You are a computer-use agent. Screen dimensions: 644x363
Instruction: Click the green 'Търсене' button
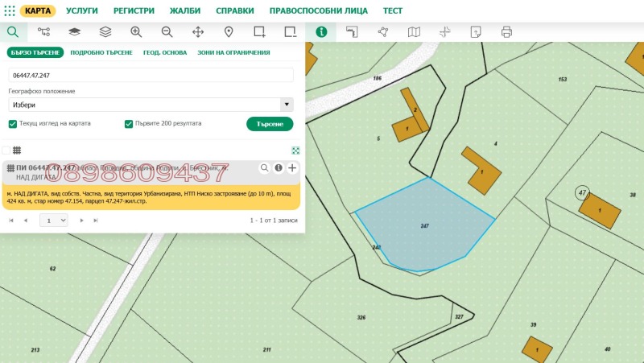(270, 124)
